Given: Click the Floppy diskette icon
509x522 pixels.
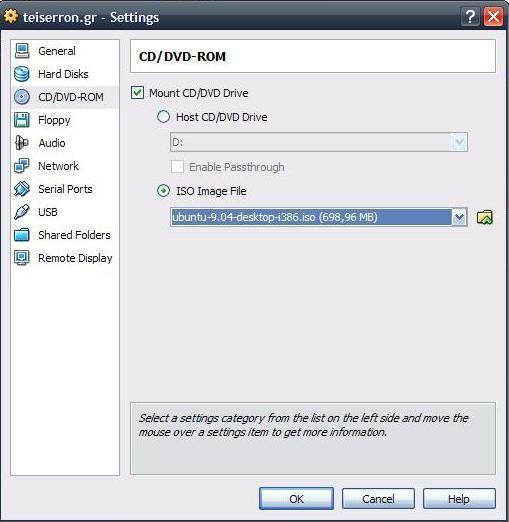Looking at the screenshot, I should click(22, 120).
